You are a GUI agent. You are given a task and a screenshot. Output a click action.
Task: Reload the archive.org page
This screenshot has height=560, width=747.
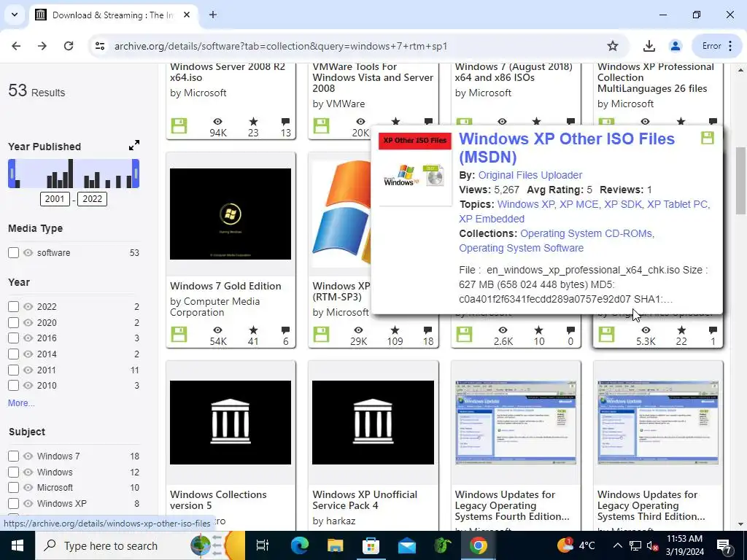pyautogui.click(x=69, y=46)
